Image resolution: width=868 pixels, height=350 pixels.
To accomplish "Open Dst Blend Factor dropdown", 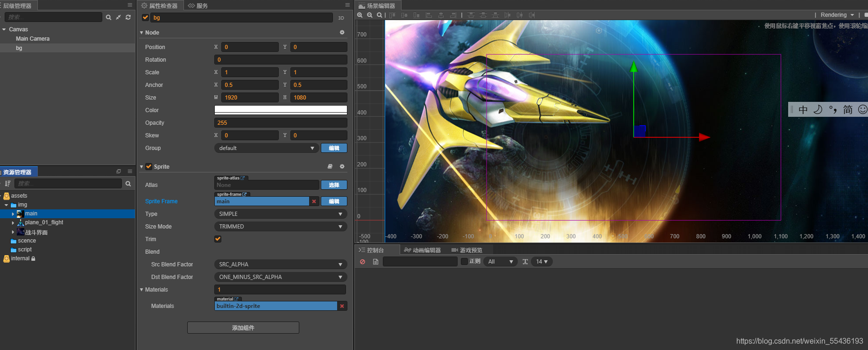I will tap(281, 277).
